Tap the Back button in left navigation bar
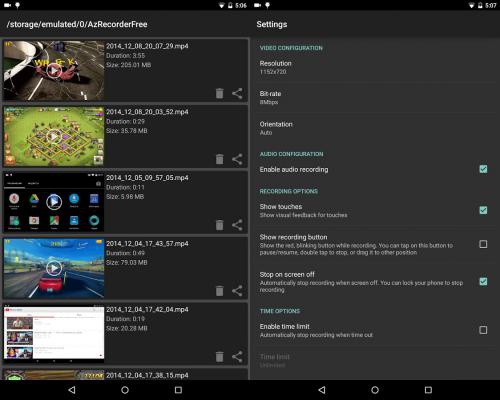Viewport: 500px width, 400px height. tap(72, 390)
